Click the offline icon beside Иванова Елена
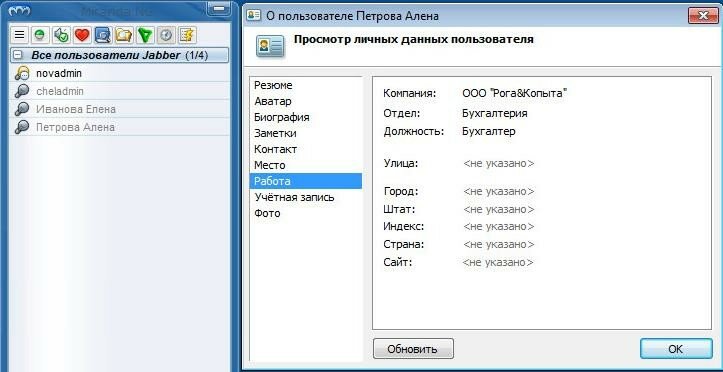This screenshot has width=723, height=372. tap(22, 109)
